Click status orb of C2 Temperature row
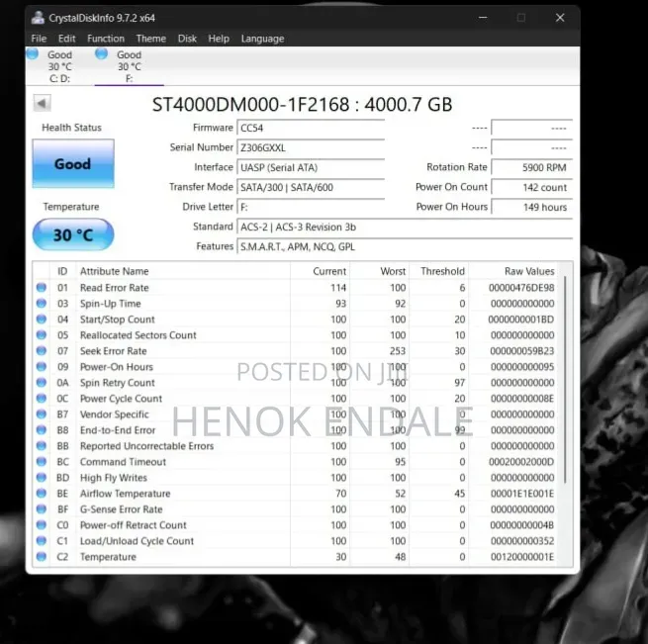The height and width of the screenshot is (644, 648). (42, 556)
